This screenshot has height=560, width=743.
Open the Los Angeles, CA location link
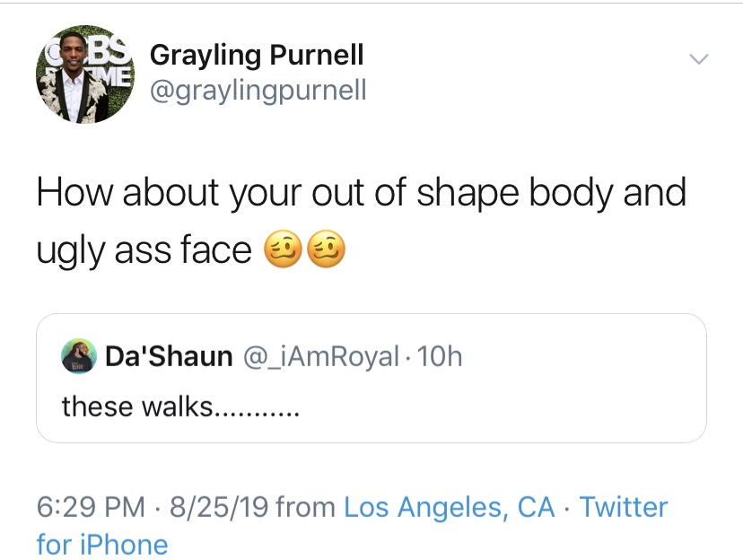coord(450,507)
